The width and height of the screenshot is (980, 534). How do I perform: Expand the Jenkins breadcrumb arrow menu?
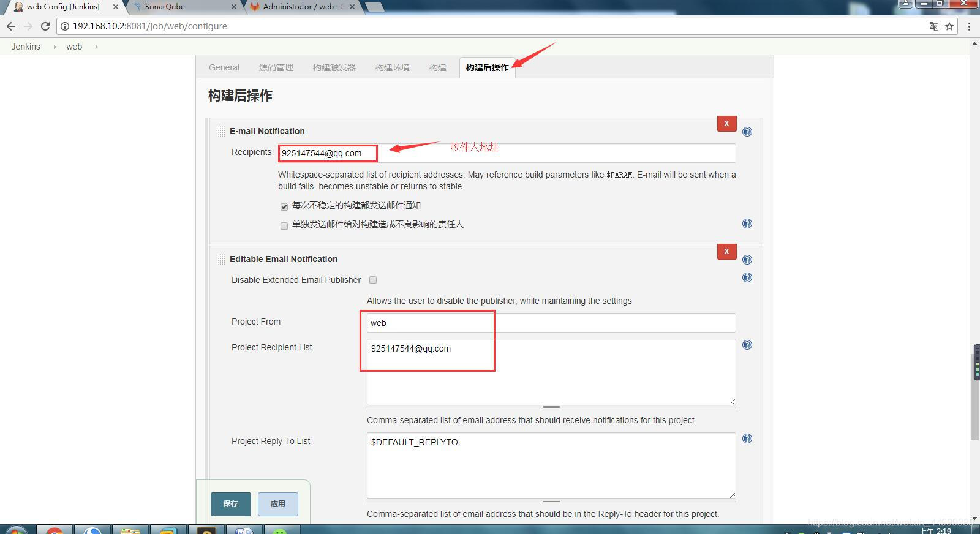[x=54, y=47]
